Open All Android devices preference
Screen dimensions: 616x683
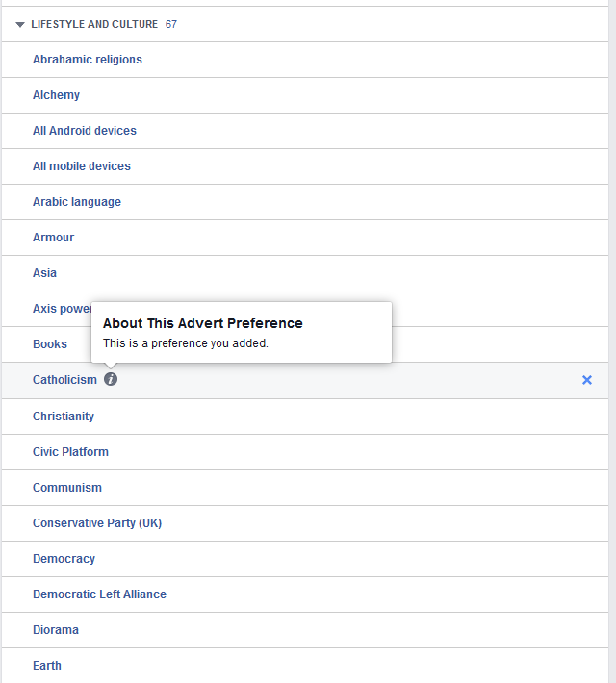coord(85,131)
